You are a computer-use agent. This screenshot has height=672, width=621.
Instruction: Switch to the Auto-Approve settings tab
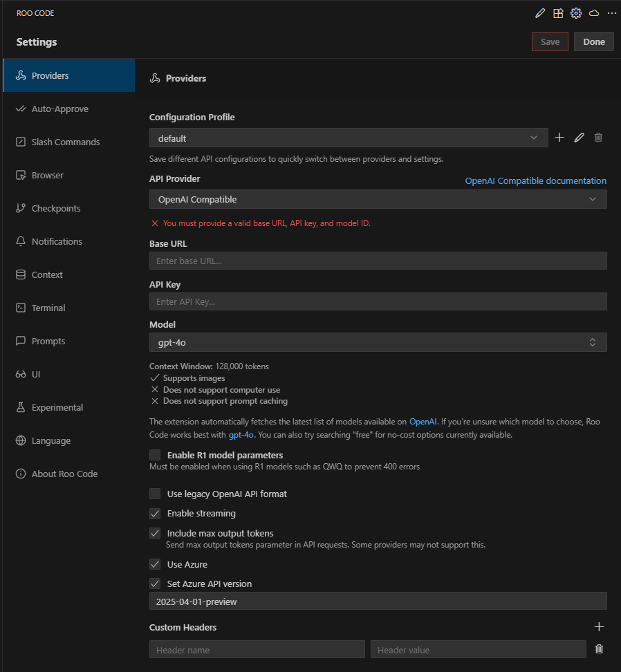tap(59, 109)
